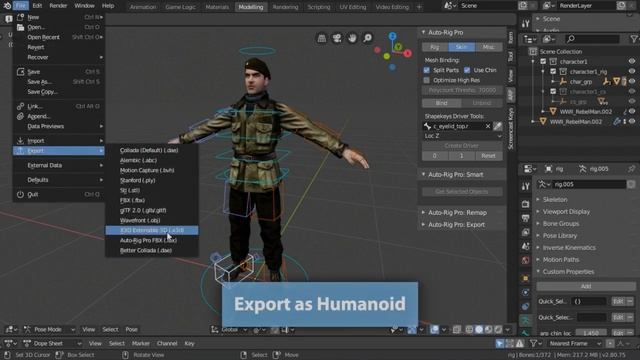
Task: Open the Scene properties tab icon
Action: point(526,247)
